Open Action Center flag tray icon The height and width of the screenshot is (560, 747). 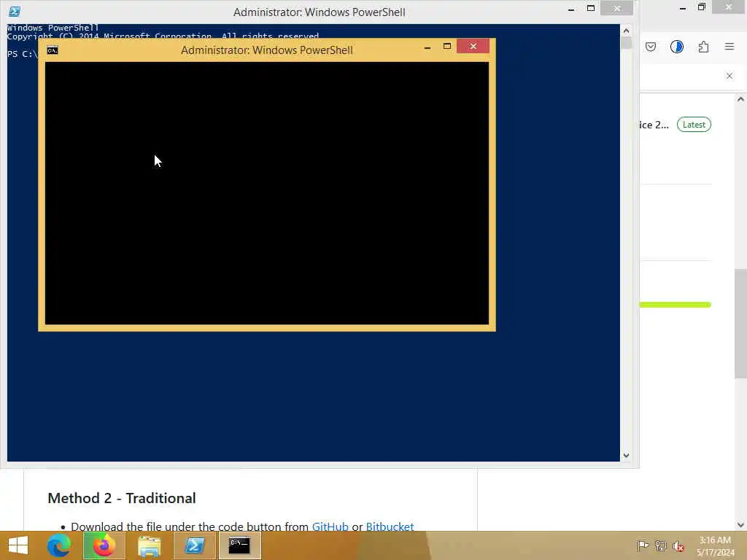(x=643, y=545)
